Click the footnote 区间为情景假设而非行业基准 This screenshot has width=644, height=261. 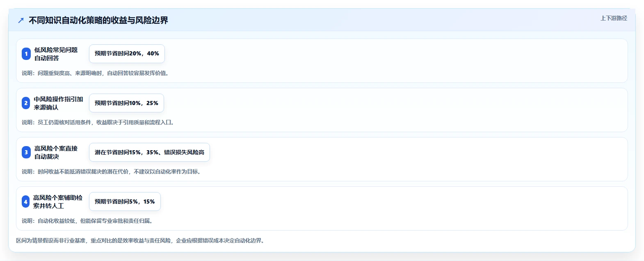click(x=51, y=240)
